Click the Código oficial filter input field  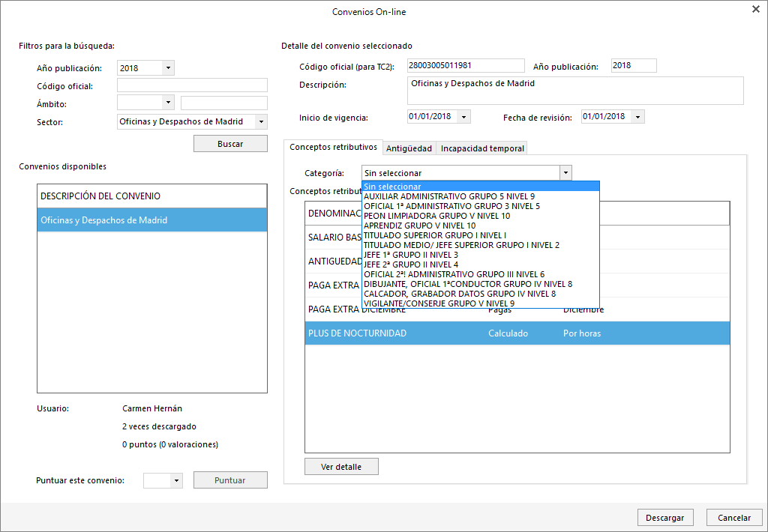tap(192, 85)
